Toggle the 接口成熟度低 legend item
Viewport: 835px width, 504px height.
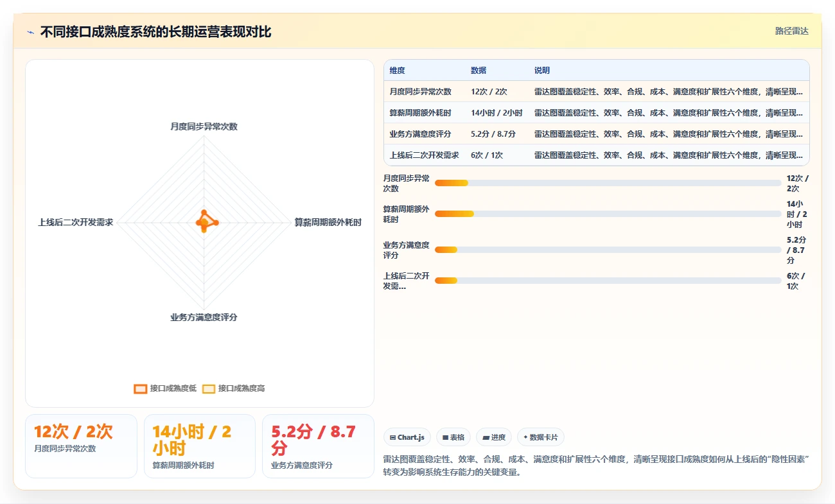pyautogui.click(x=165, y=388)
